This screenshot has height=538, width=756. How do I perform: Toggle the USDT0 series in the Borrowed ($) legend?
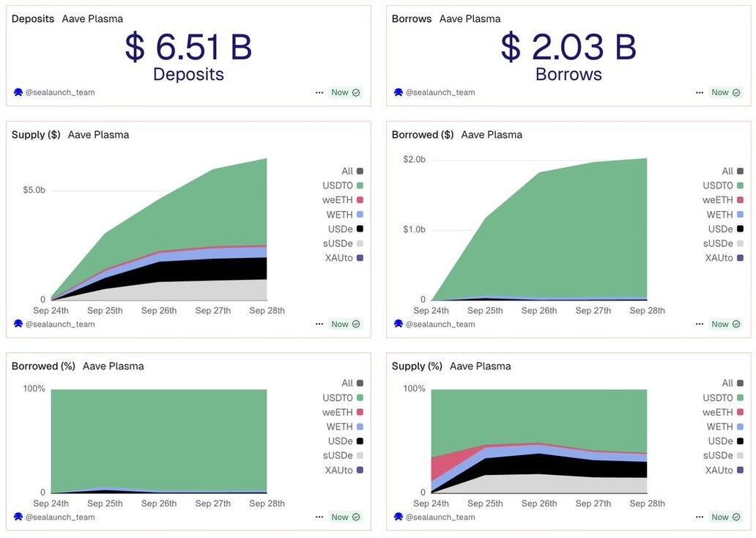(723, 185)
